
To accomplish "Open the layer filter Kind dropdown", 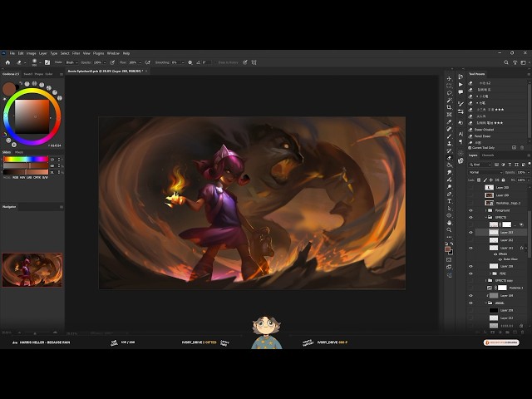I will tap(480, 165).
